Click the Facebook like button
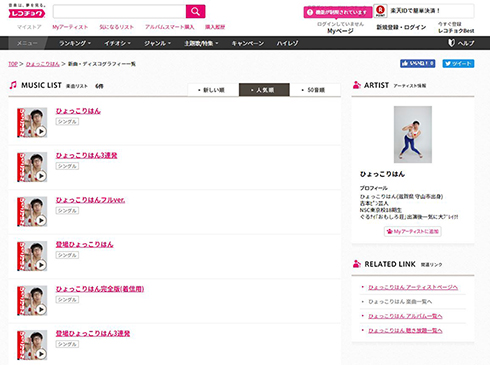490x365 pixels. coord(418,63)
